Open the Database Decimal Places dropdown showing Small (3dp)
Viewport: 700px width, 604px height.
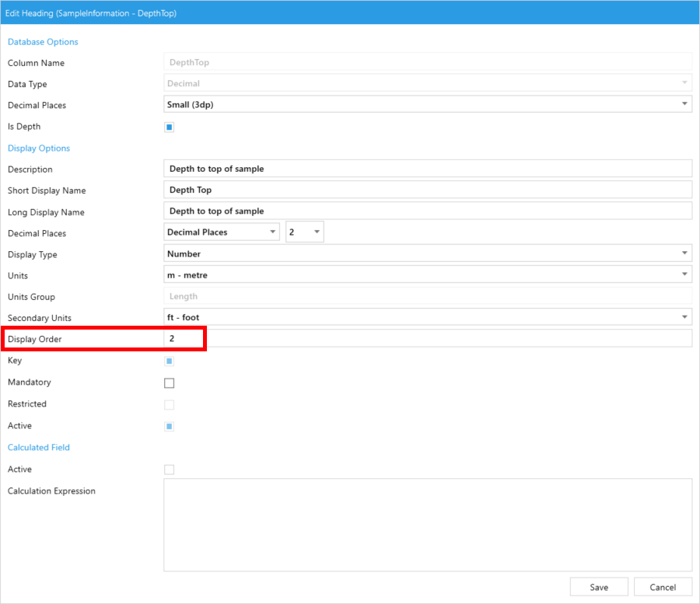click(427, 104)
